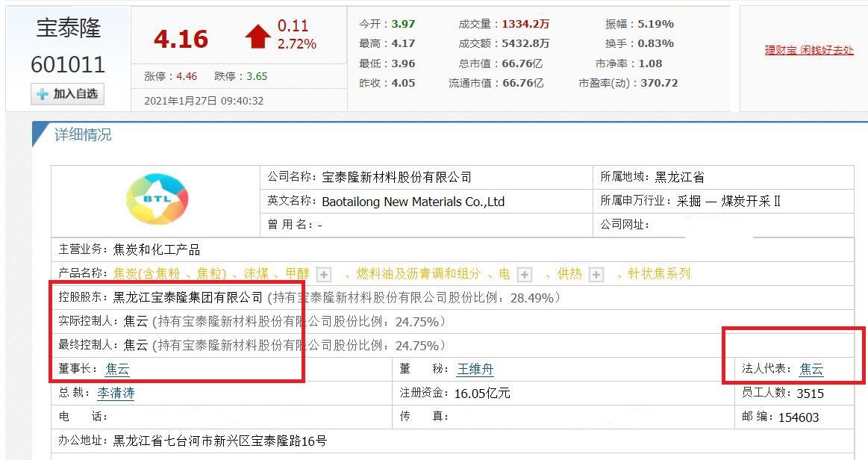Image resolution: width=868 pixels, height=460 pixels.
Task: Add the stock via the 加入自选 button
Action: pyautogui.click(x=67, y=94)
